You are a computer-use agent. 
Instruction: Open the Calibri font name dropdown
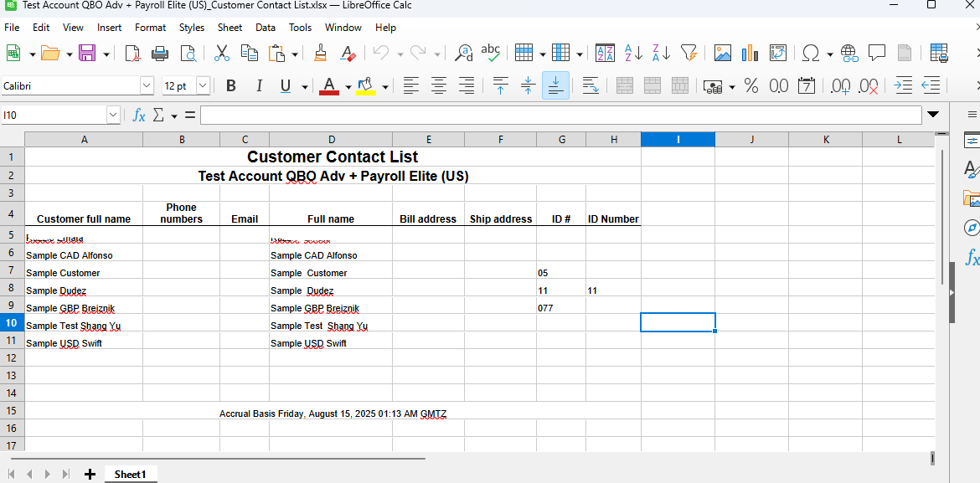coord(147,85)
